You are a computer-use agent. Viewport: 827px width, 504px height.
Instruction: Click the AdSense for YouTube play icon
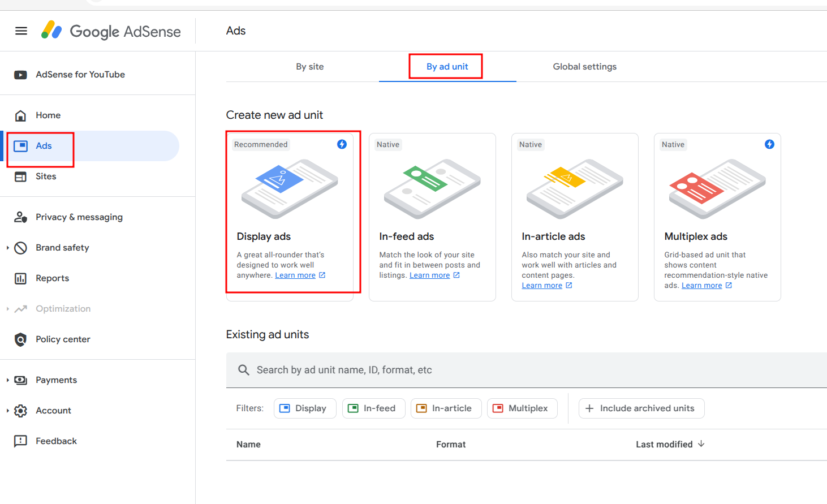pyautogui.click(x=20, y=75)
